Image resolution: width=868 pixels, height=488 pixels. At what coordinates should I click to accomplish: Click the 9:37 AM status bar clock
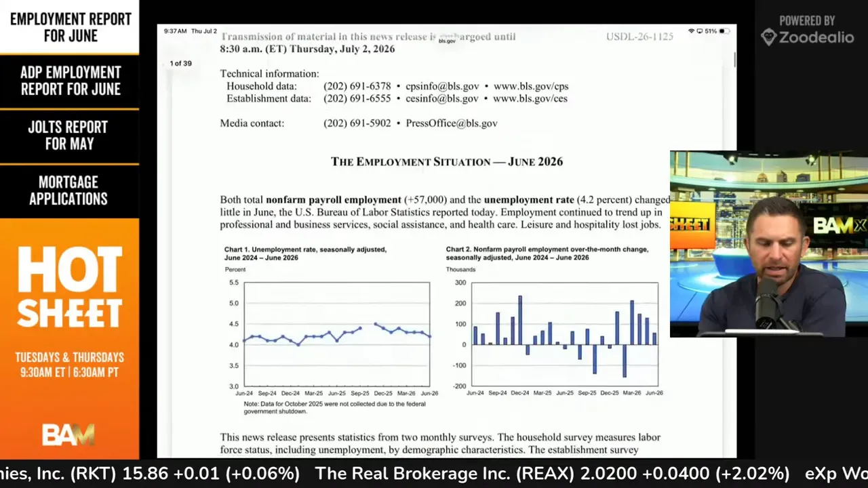(x=176, y=31)
